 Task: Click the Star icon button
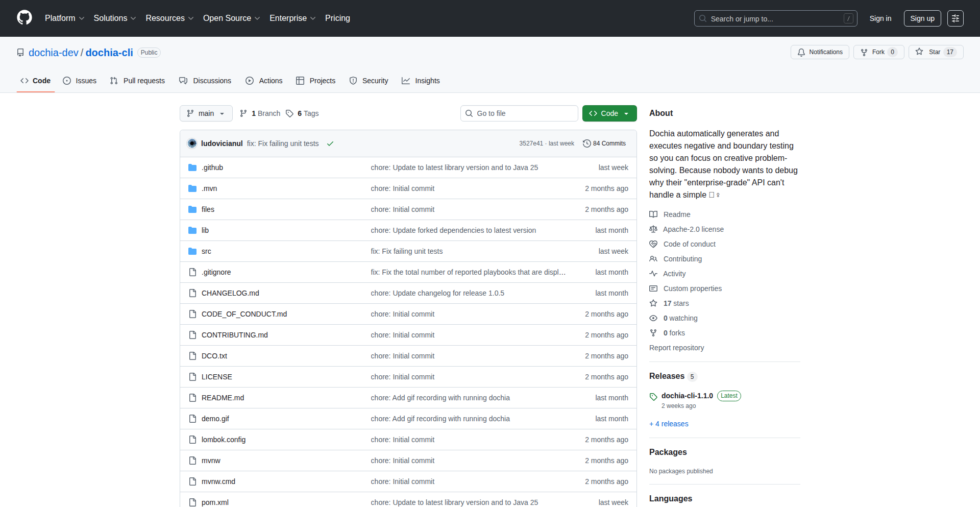[920, 52]
